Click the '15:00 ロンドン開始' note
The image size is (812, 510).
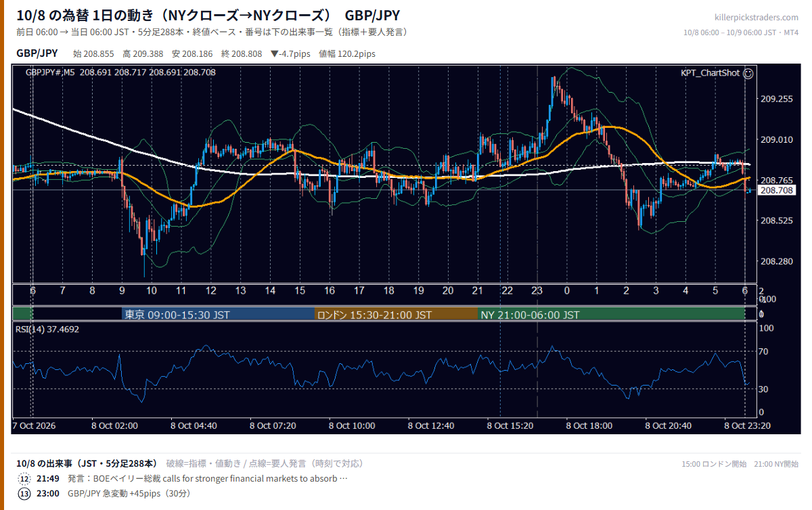click(714, 464)
